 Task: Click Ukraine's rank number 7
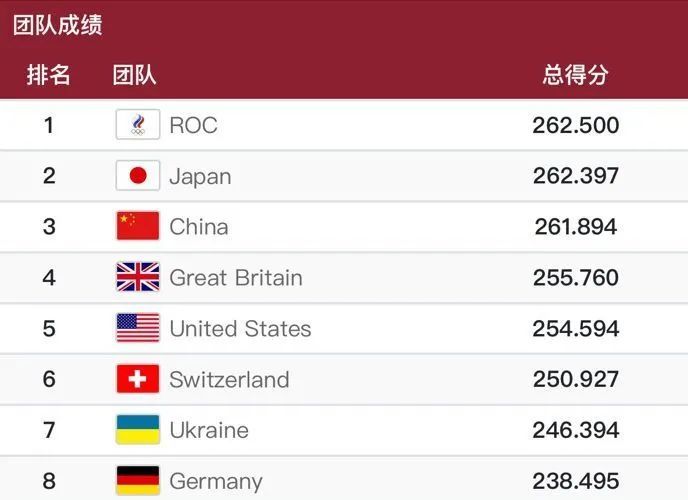(49, 430)
